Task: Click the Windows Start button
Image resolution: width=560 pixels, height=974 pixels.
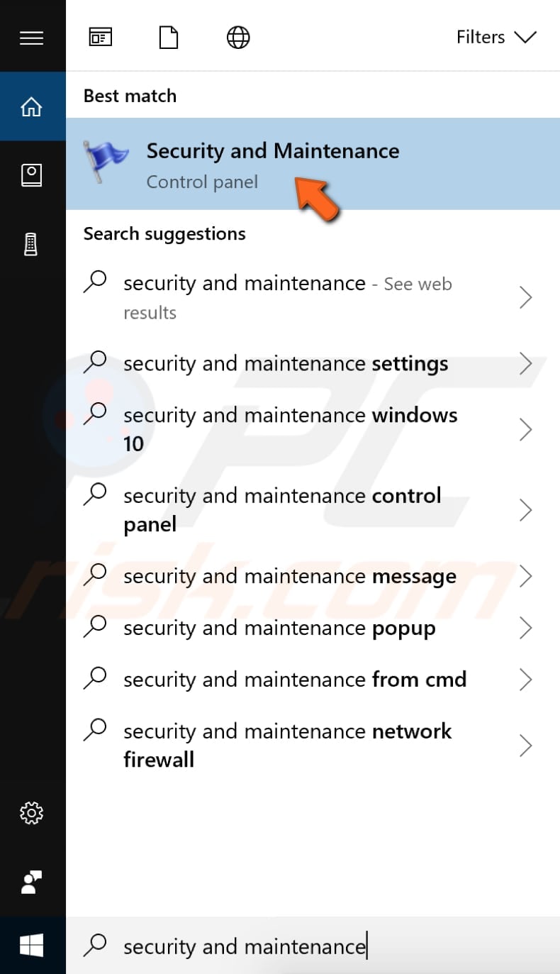Action: tap(32, 946)
